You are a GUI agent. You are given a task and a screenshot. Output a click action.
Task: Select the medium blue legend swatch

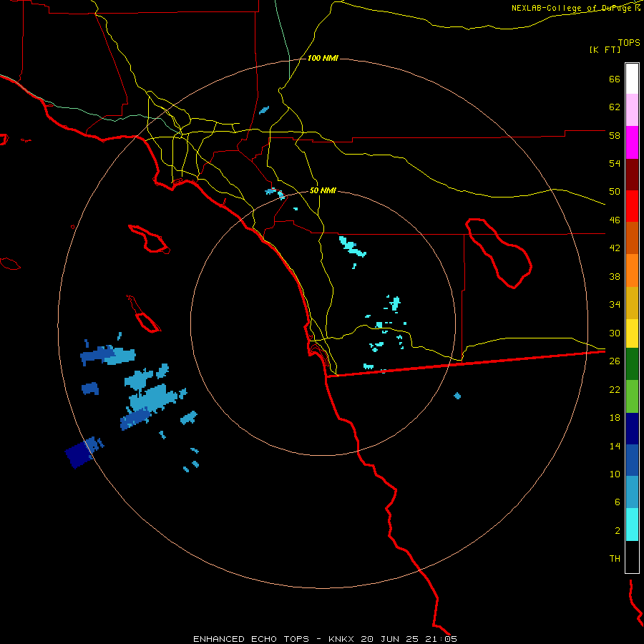click(632, 460)
